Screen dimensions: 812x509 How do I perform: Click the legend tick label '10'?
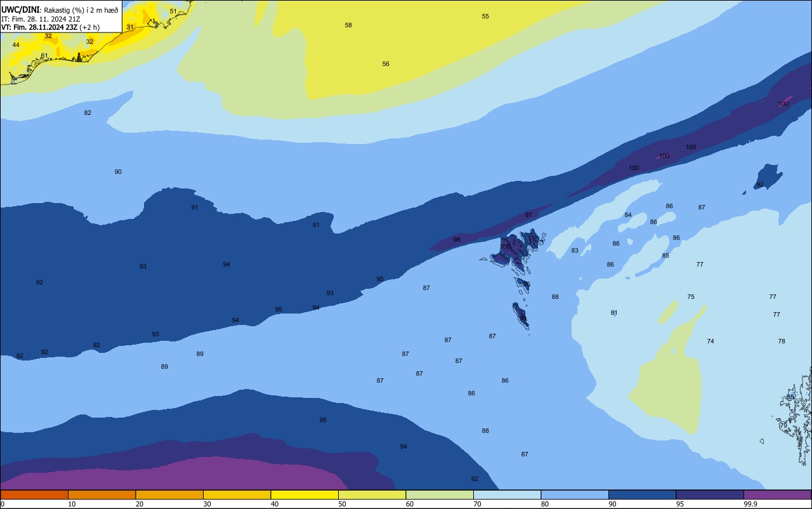tap(72, 504)
